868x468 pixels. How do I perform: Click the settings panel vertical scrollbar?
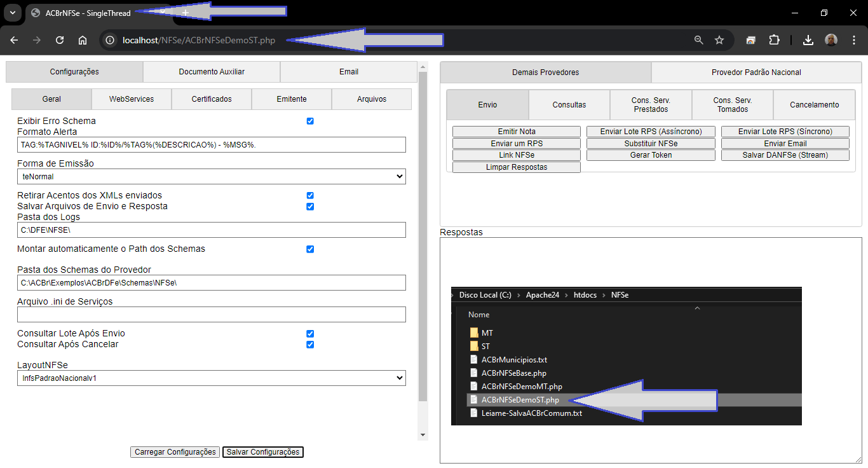pos(423,235)
